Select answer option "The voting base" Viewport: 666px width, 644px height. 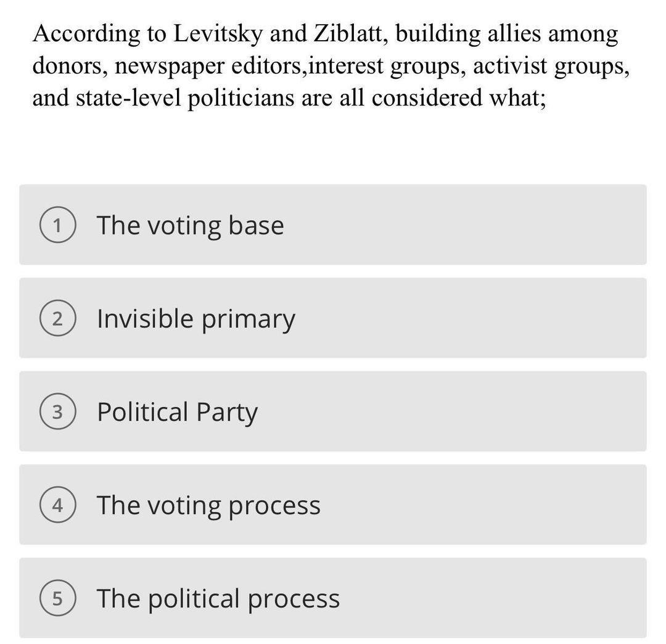(x=333, y=225)
